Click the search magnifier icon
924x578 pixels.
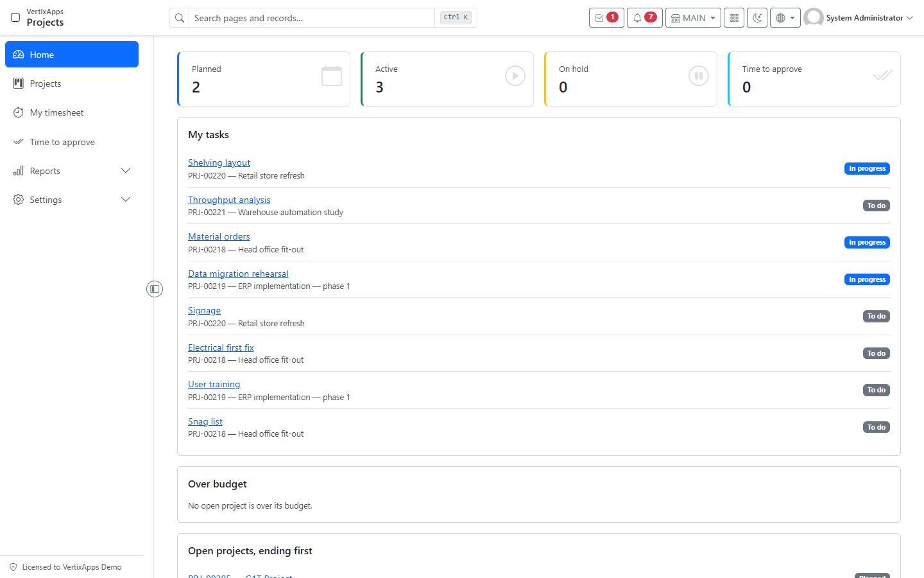tap(180, 18)
